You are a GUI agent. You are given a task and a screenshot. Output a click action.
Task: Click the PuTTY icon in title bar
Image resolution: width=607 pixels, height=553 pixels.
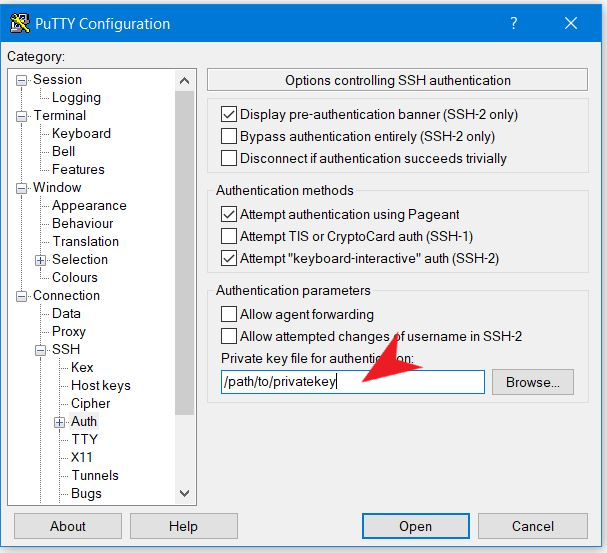click(x=20, y=23)
